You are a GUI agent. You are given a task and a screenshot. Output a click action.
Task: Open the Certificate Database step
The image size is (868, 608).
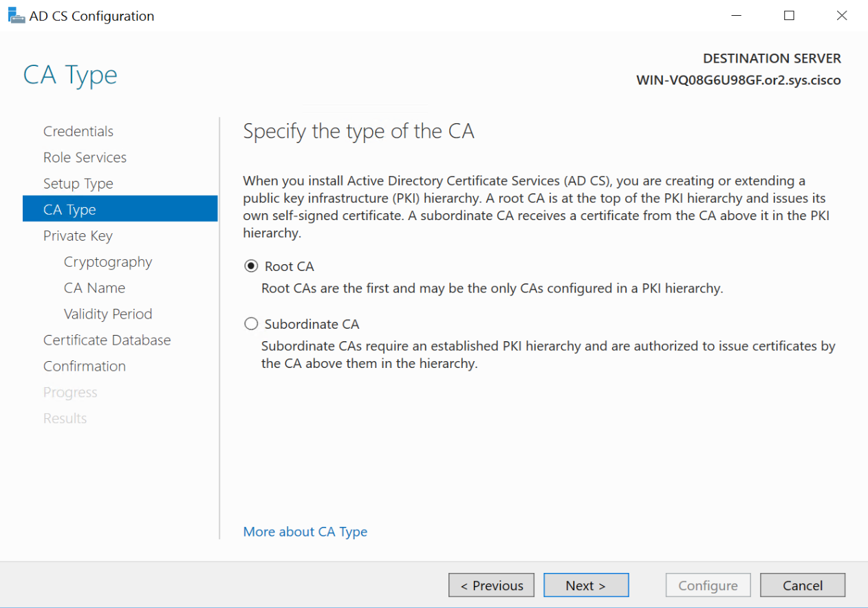coord(107,340)
